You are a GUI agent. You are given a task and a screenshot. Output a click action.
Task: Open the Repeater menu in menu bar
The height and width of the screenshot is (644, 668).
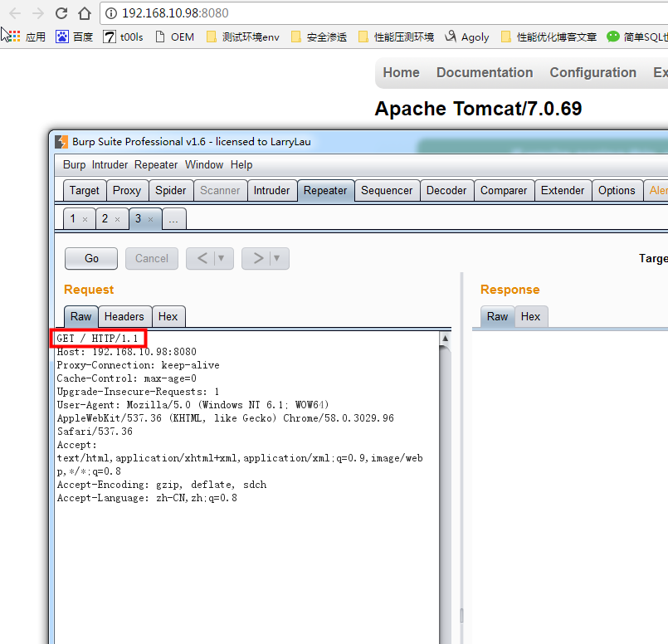pos(156,165)
